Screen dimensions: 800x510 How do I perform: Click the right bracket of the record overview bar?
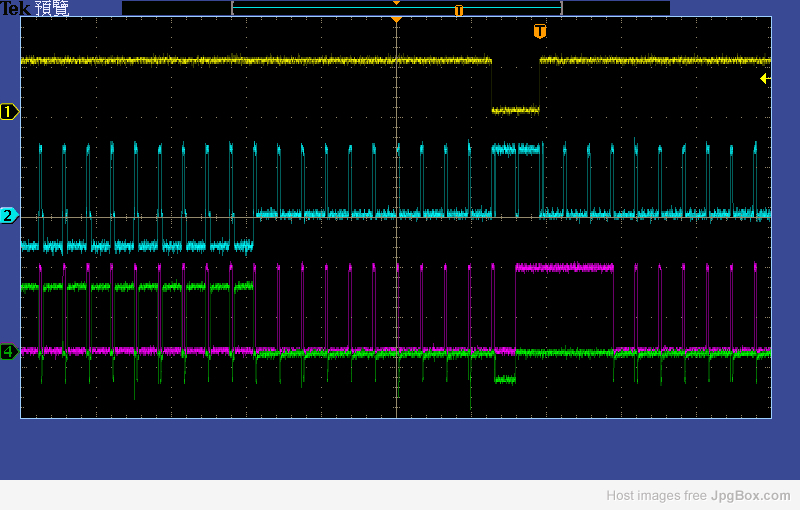[x=561, y=8]
